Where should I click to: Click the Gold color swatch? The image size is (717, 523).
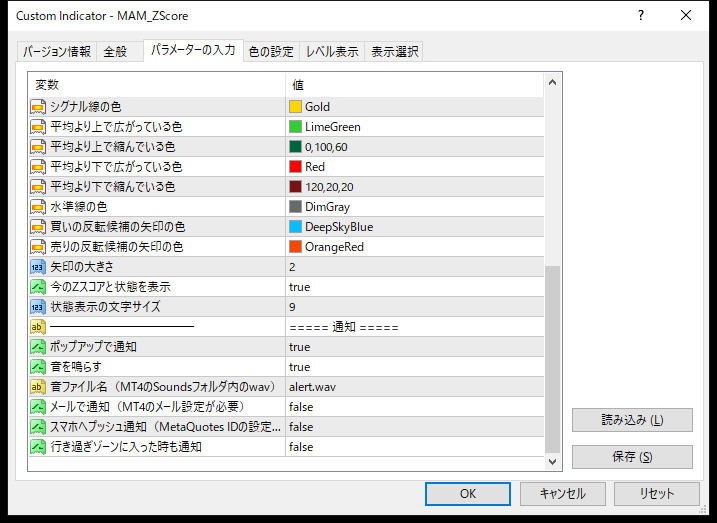tap(295, 107)
